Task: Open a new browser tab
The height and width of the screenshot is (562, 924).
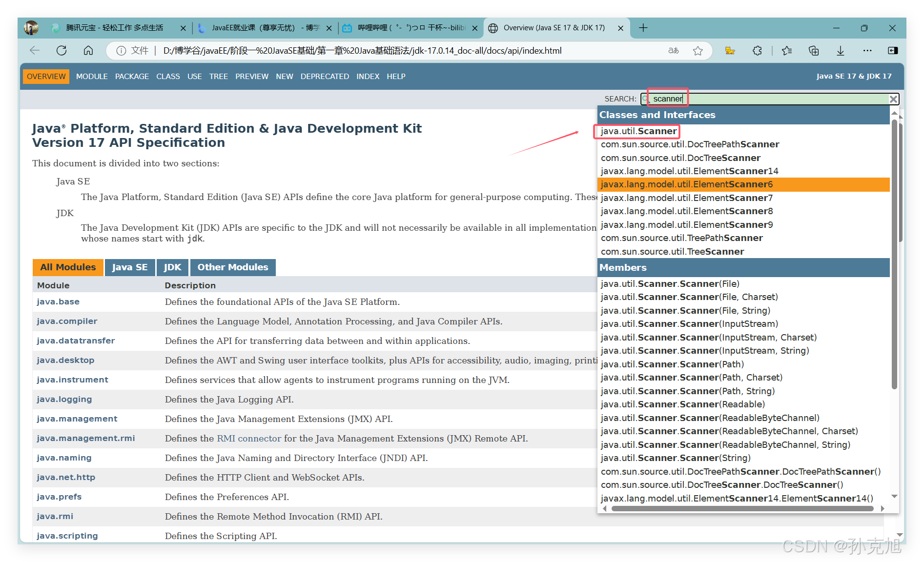Action: click(643, 28)
